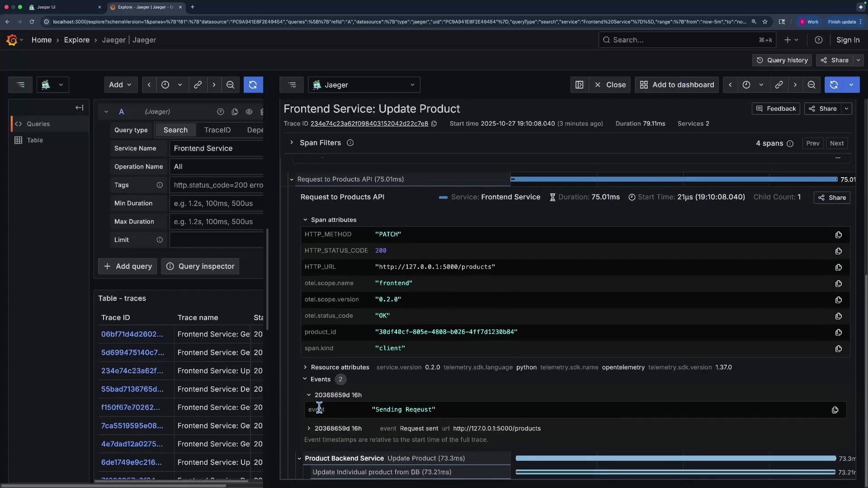Collapse Request to Products API span row
The image size is (868, 488).
click(292, 180)
